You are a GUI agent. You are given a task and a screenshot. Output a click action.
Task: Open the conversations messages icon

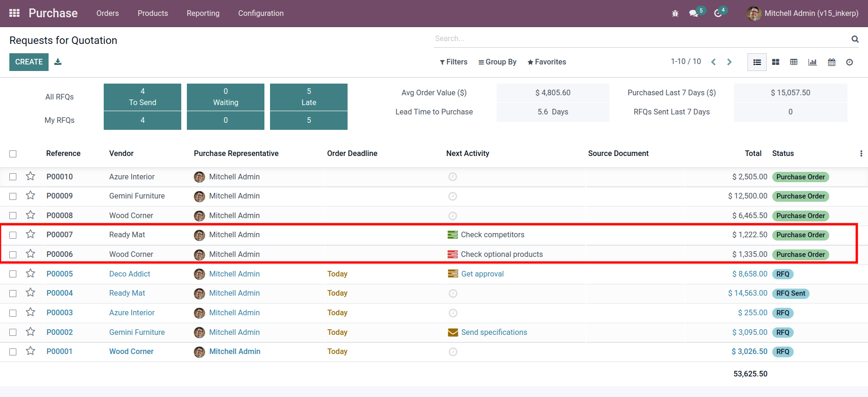(x=694, y=14)
